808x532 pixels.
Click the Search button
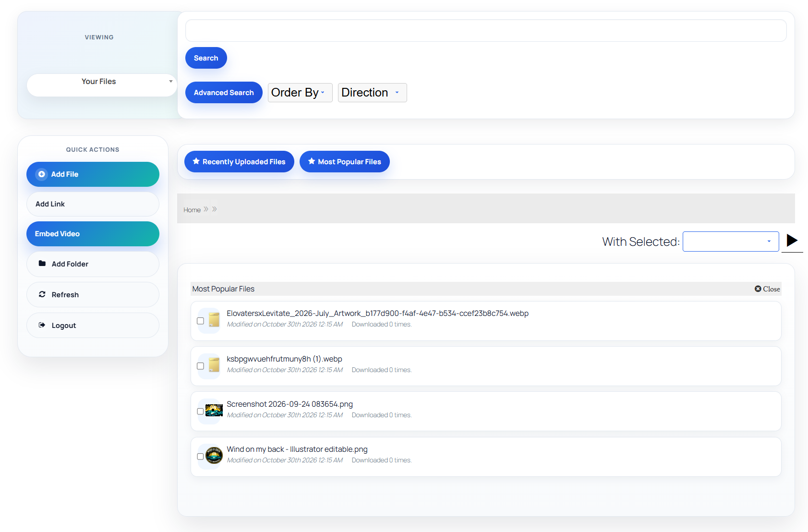click(206, 58)
